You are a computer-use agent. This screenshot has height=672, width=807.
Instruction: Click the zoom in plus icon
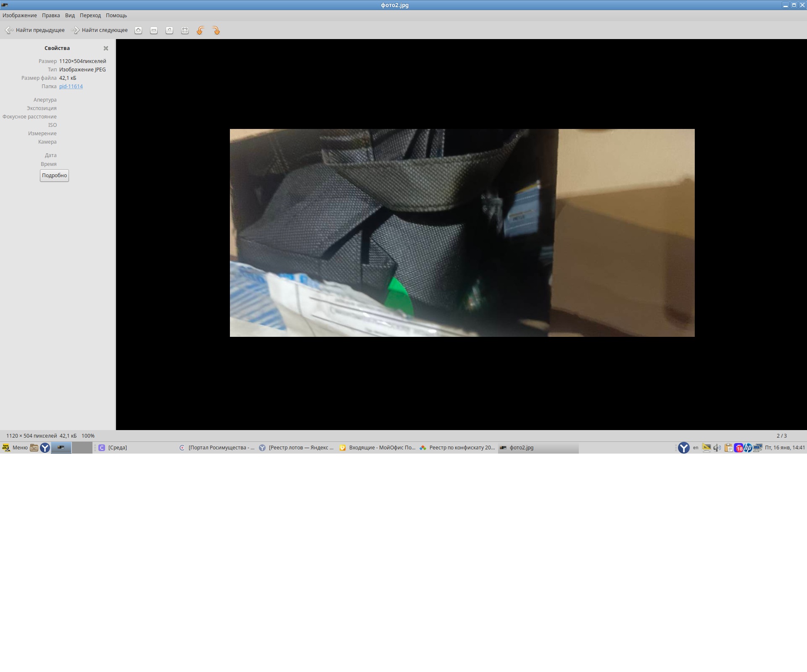click(138, 30)
